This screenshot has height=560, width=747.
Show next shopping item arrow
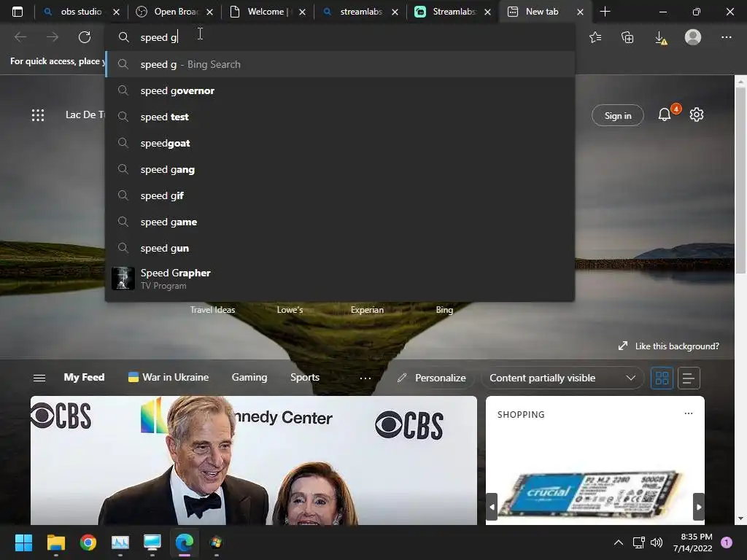(698, 507)
